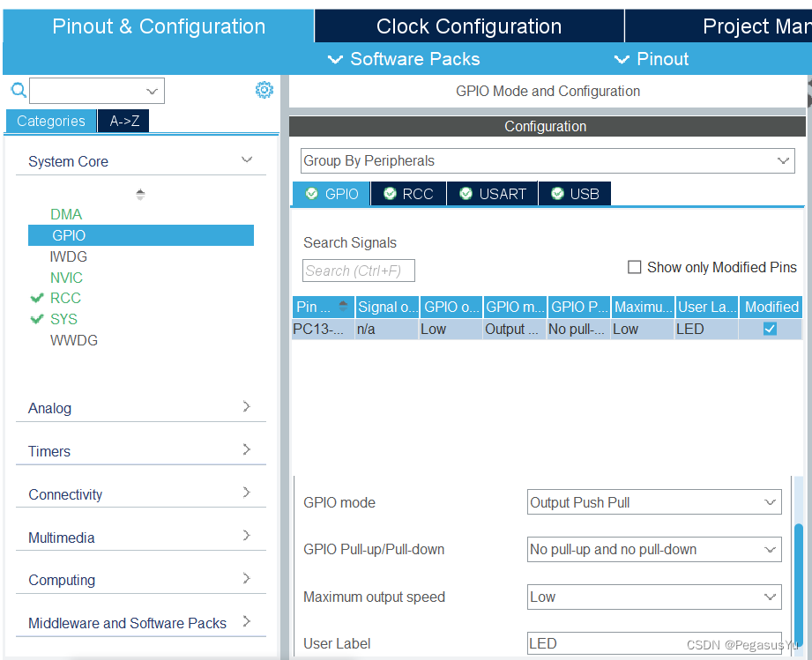The image size is (812, 660).
Task: Expand the Timers category
Action: coord(140,451)
